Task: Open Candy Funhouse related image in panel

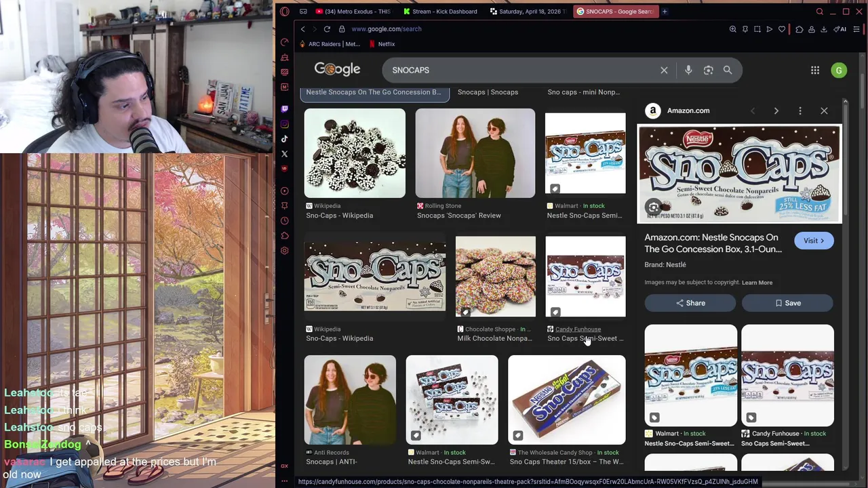Action: [x=787, y=375]
